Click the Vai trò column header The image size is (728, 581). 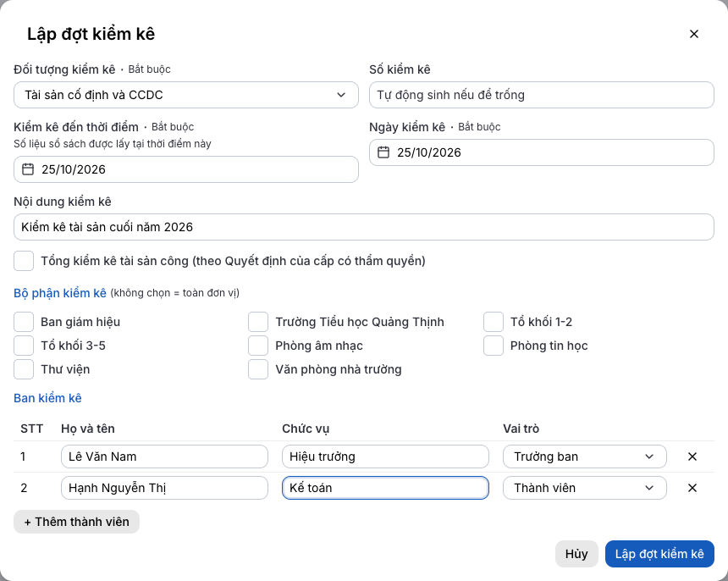[x=521, y=429]
